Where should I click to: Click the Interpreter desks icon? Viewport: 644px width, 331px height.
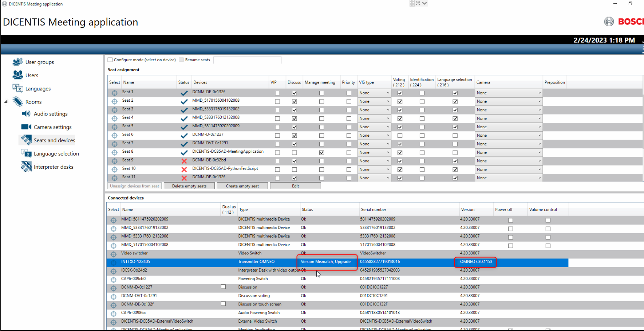(x=26, y=167)
